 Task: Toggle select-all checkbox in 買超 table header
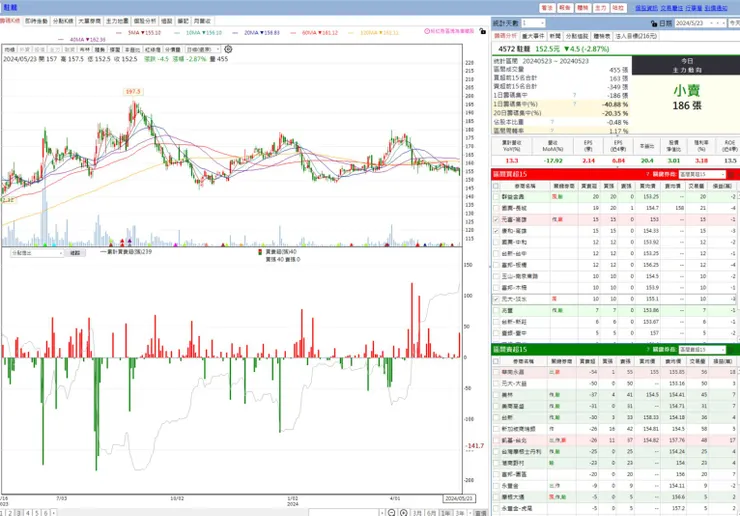click(496, 186)
